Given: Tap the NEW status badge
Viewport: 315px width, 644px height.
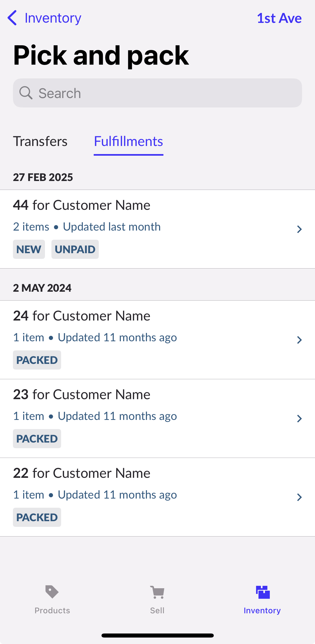Looking at the screenshot, I should (29, 249).
